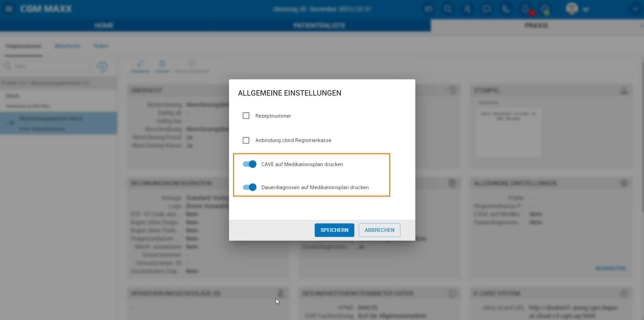
Task: Click the Bearbeiten pencil icon
Action: click(x=141, y=66)
